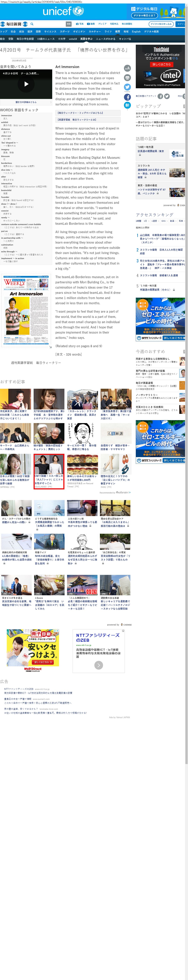Click the printer icon beside the article
Image resolution: width=188 pixels, height=980 pixels.
point(127,78)
